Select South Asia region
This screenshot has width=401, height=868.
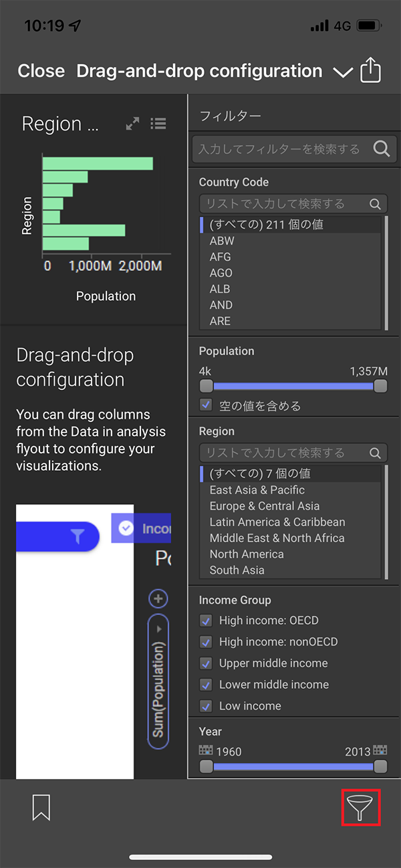(290, 570)
